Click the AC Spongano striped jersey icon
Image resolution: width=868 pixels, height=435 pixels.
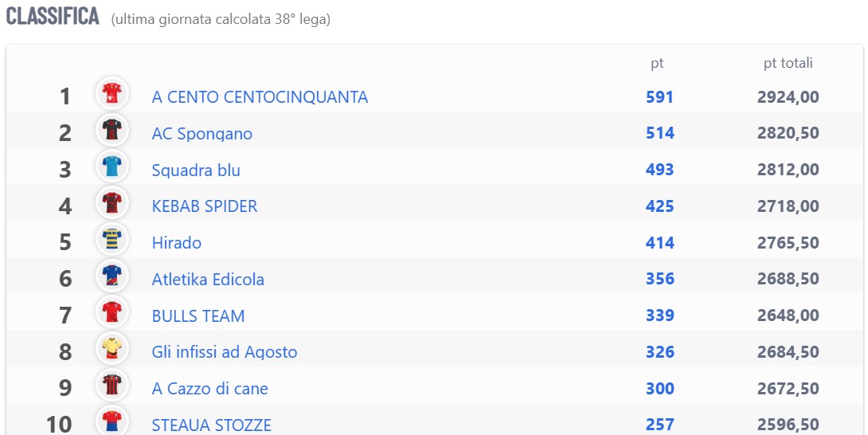111,130
